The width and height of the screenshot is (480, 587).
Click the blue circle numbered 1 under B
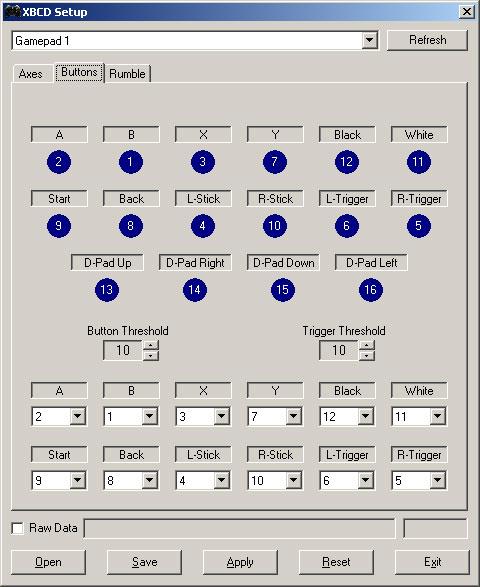click(x=131, y=162)
